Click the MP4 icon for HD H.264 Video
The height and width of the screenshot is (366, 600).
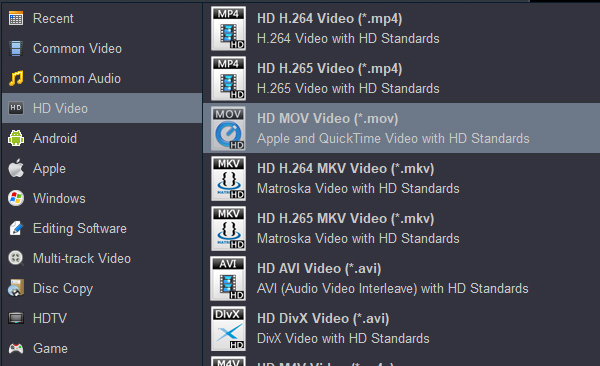228,29
